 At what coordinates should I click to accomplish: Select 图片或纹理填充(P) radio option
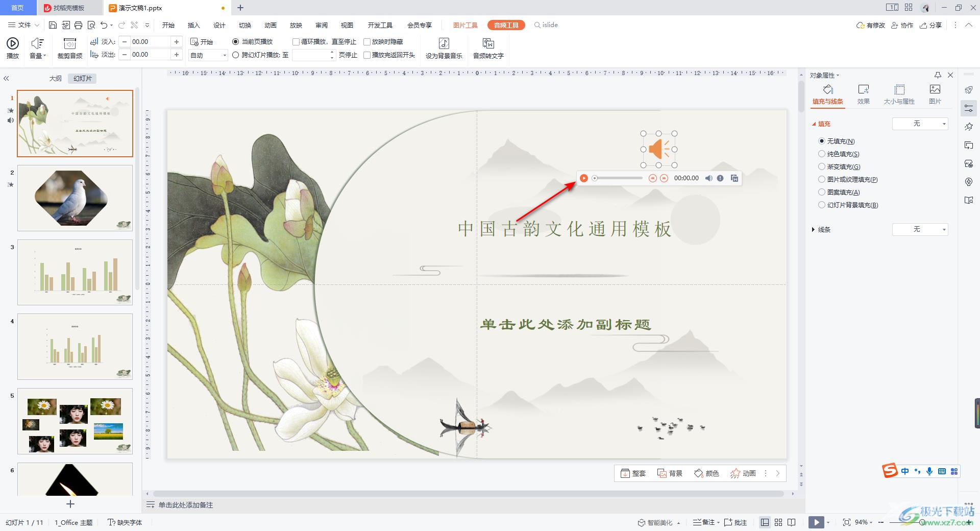(822, 179)
